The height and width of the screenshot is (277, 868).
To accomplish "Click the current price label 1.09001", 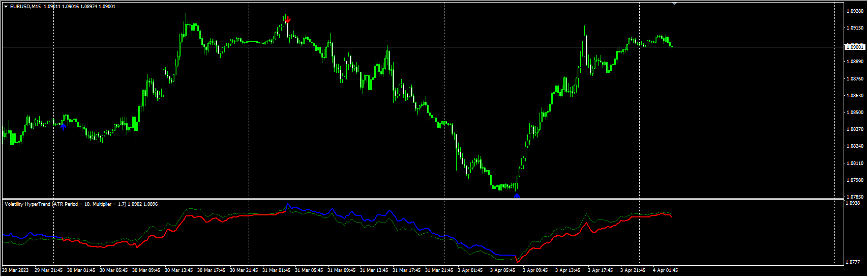I will (855, 47).
